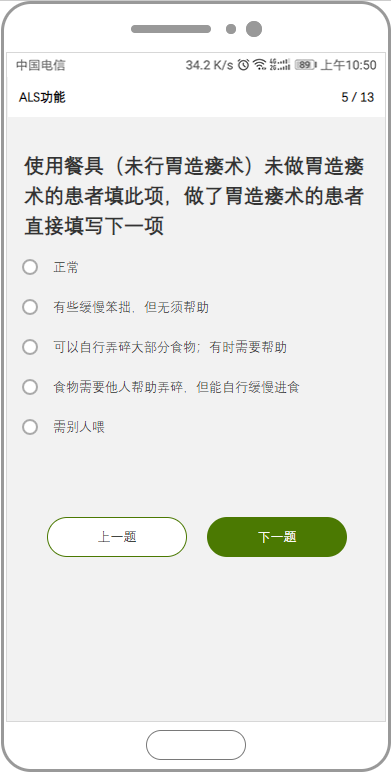Image resolution: width=391 pixels, height=773 pixels.
Task: Select 食物需要他人帮助弄碎 option
Action: pos(30,387)
